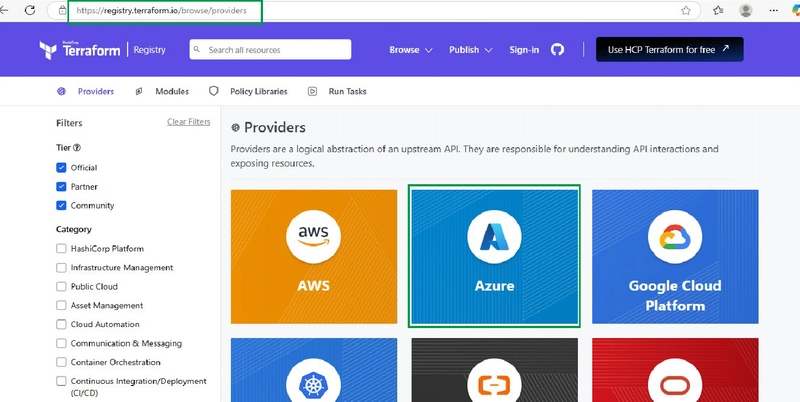Select the Container Orchestration checkbox
The image size is (800, 402).
coord(61,362)
